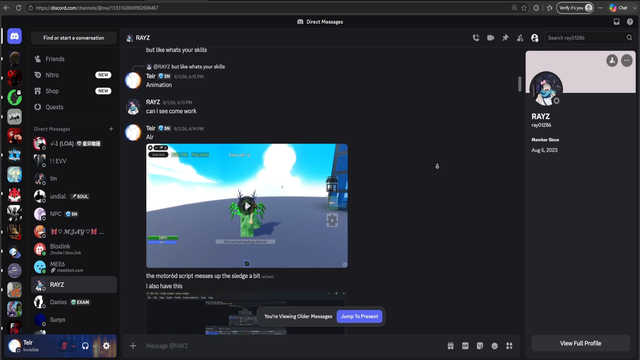Screen dimensions: 640x360
Task: Open the Quests page
Action: [x=73, y=107]
